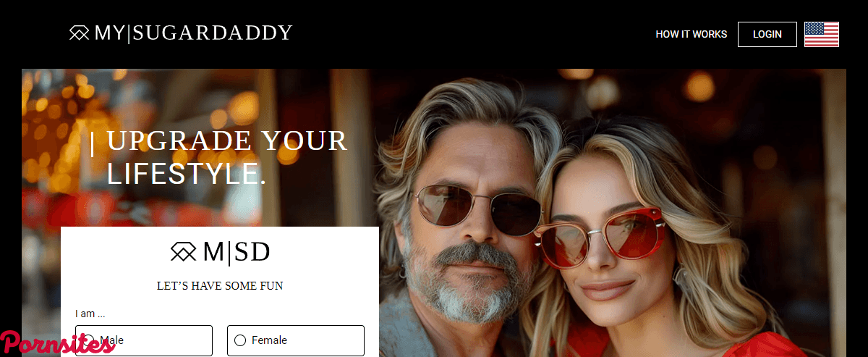Select the Male radio button

[90, 340]
